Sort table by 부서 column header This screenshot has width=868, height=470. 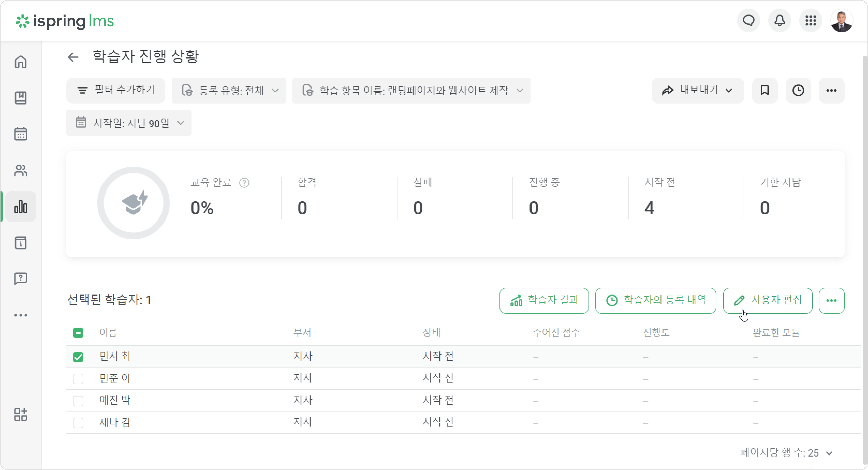point(302,333)
